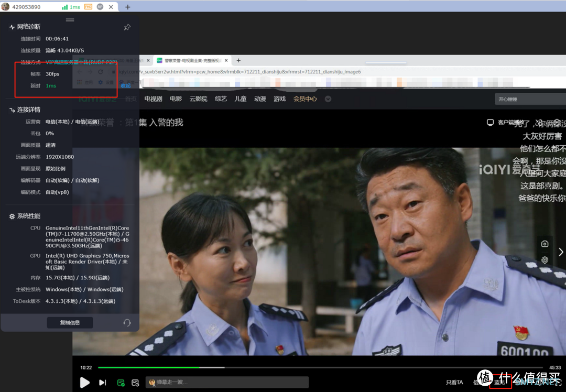The height and width of the screenshot is (392, 566).
Task: Click the orange FHD quality badge
Action: click(88, 7)
